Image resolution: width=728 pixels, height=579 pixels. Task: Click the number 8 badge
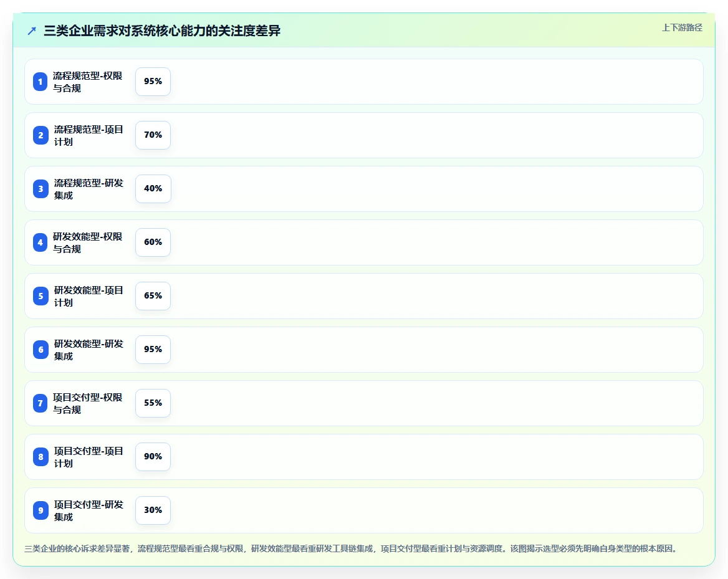coord(41,457)
